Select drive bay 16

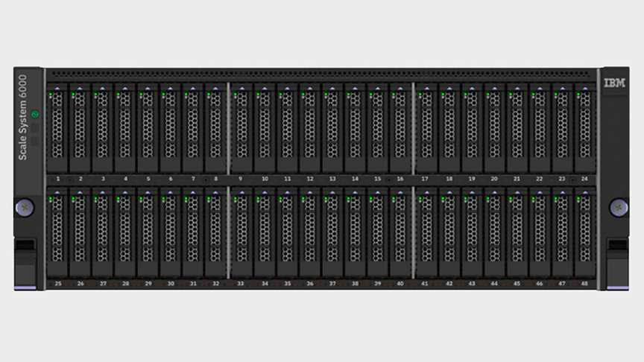coord(400,129)
